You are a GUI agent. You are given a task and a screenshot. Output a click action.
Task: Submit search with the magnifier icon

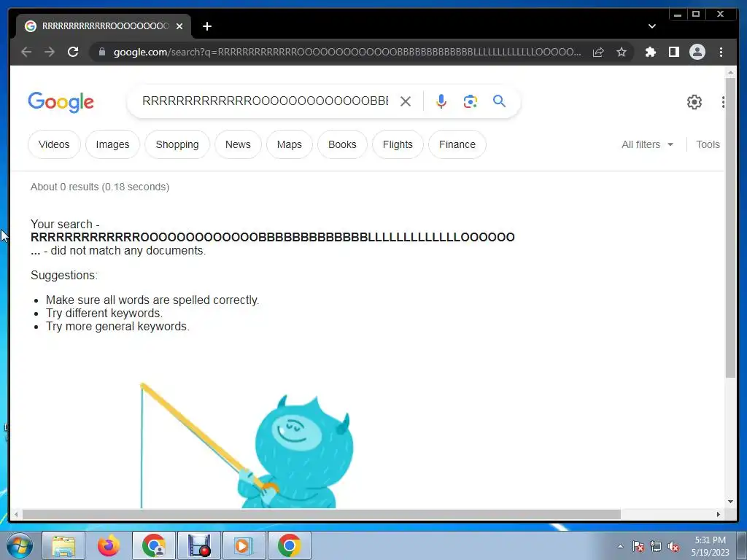[x=499, y=101]
